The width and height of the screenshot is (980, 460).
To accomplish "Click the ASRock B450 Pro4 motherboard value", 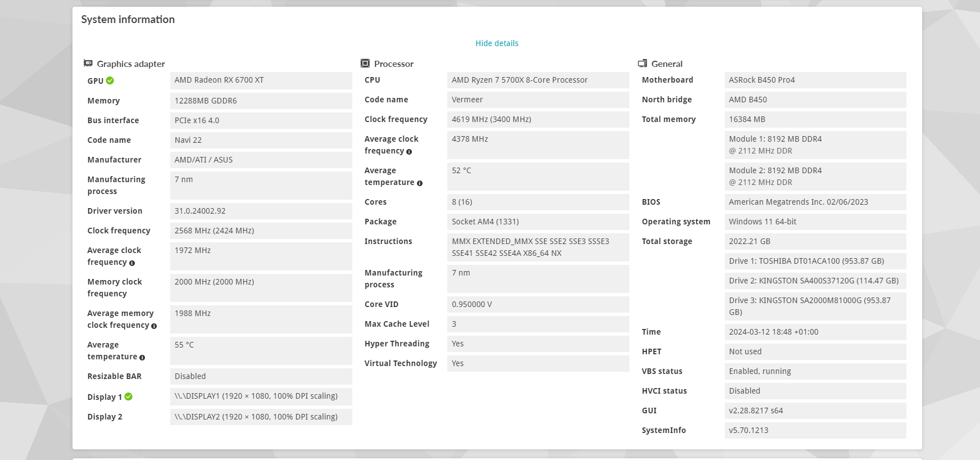I will (x=815, y=80).
